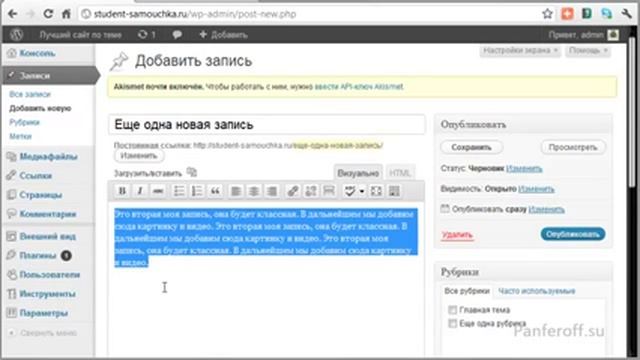Click Изменить link next to Опубликовать сразу
Viewport: 640px width, 360px height.
(547, 209)
